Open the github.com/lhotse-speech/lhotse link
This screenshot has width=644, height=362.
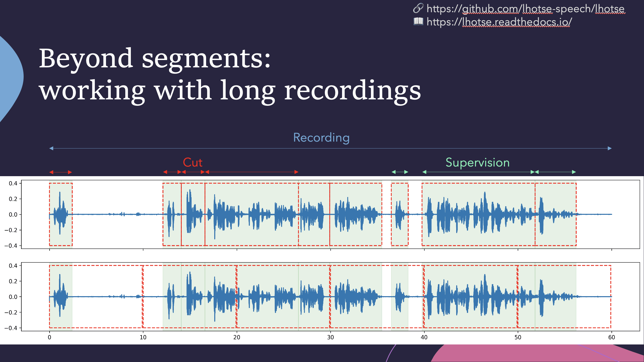coord(525,9)
